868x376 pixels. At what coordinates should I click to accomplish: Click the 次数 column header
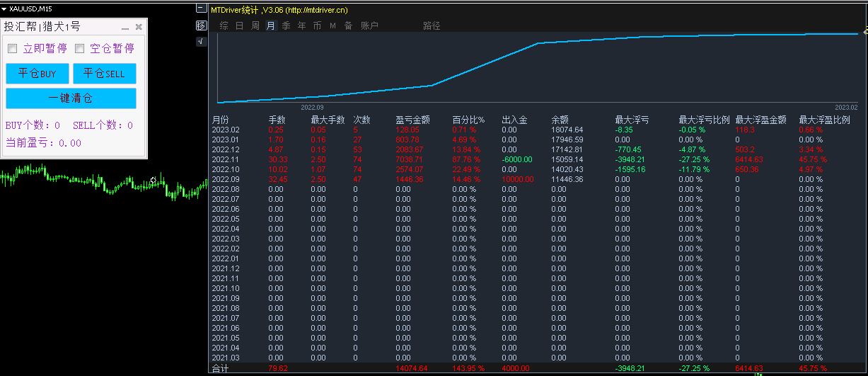click(362, 120)
